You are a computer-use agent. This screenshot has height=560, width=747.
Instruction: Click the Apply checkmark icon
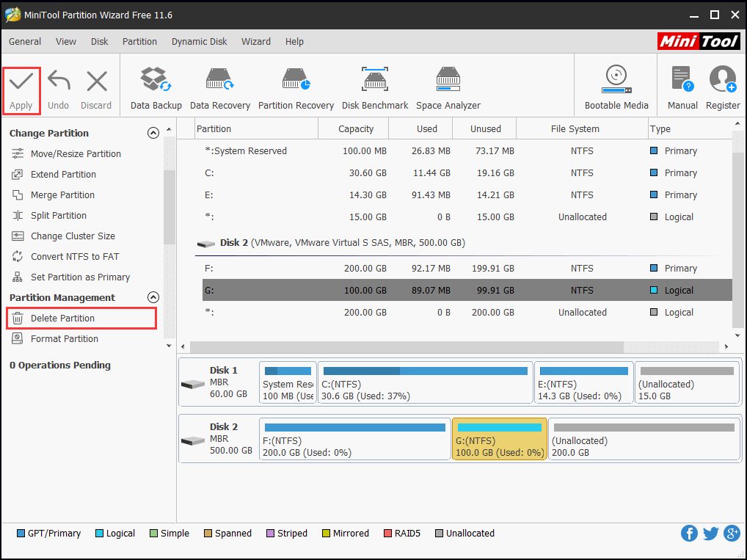point(21,81)
